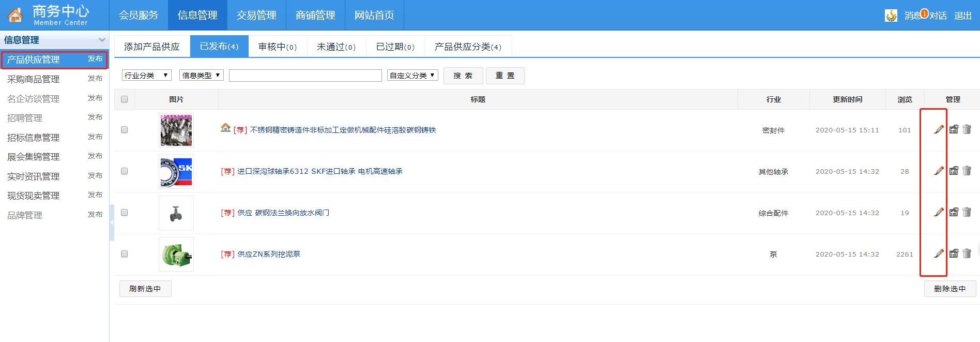Click the middle manage icon for 不锈钢精密铸造件 row

click(x=954, y=129)
